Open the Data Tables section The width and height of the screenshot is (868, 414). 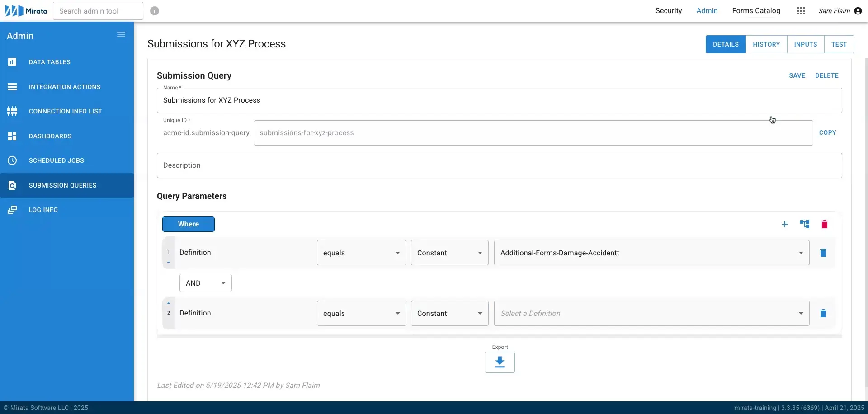tap(50, 62)
